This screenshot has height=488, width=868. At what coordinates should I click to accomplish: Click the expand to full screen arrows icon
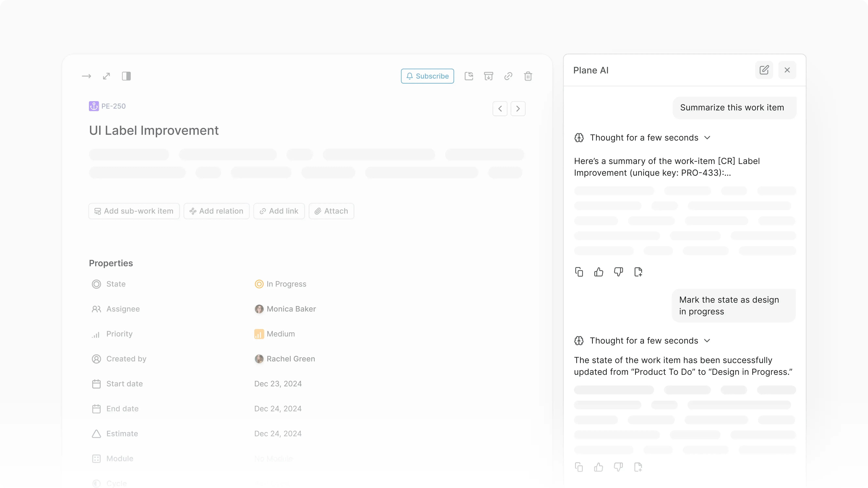pos(106,76)
